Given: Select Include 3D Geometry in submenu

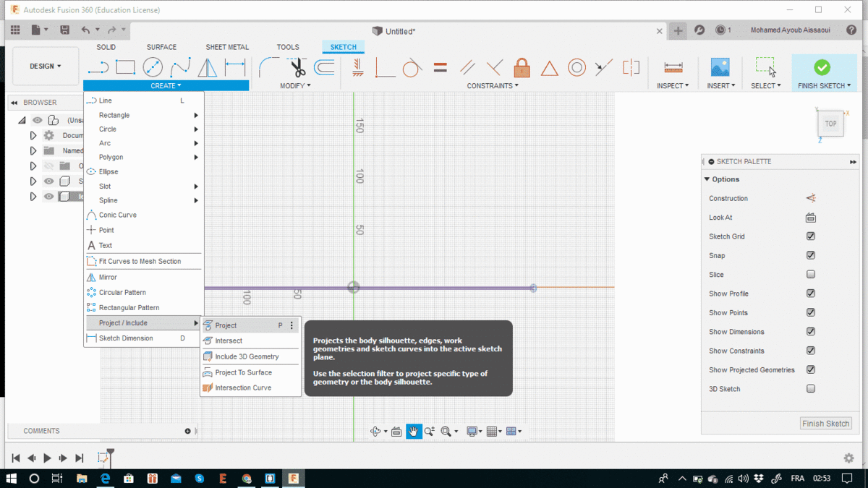Looking at the screenshot, I should (x=250, y=356).
